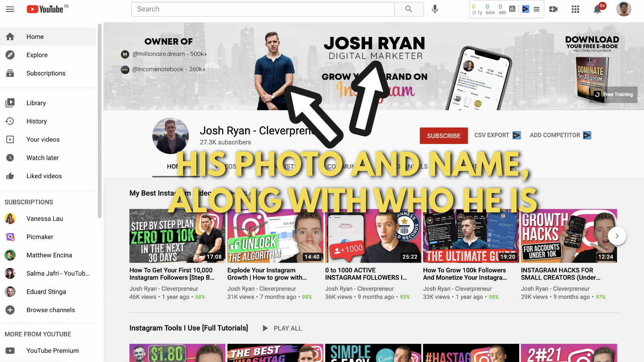Open the YouTube apps grid
The height and width of the screenshot is (362, 644).
(576, 9)
